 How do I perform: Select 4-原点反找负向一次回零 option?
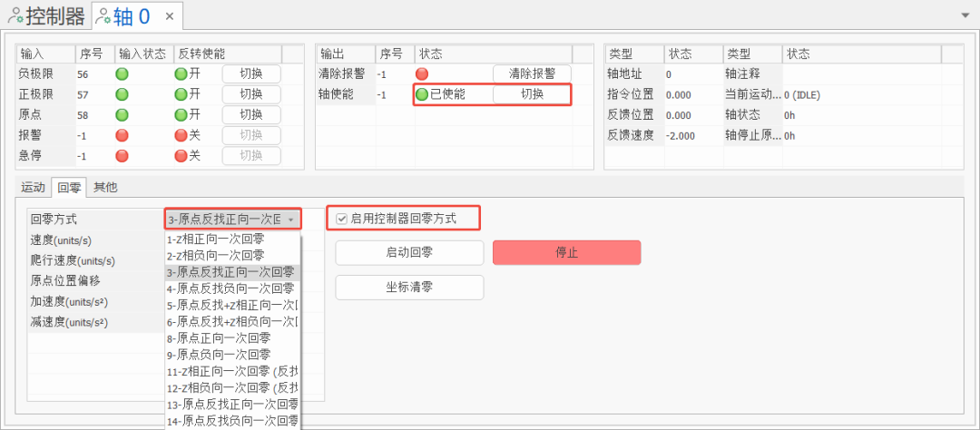(233, 288)
